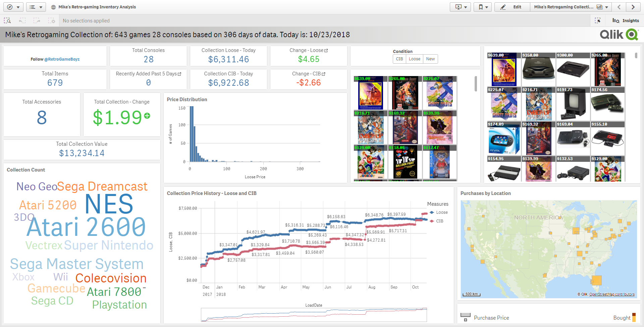Step forward in selections
Viewport: 644px width, 327px height.
coord(37,21)
